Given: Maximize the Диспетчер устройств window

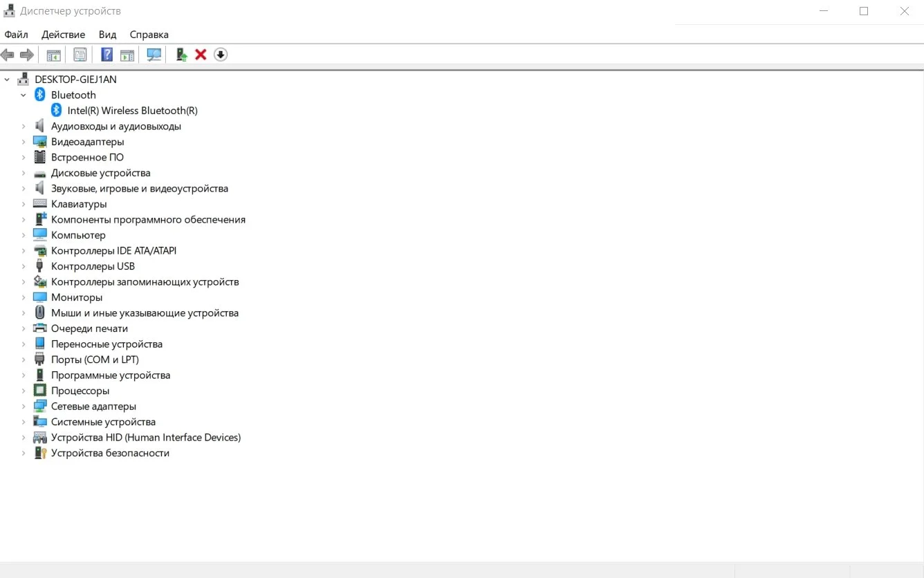Looking at the screenshot, I should [864, 11].
